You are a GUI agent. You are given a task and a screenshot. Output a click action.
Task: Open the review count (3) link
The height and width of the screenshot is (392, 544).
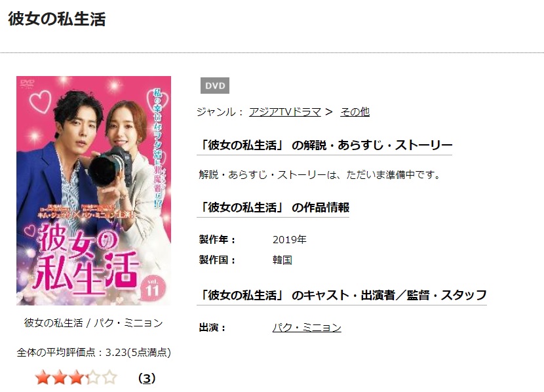(147, 378)
